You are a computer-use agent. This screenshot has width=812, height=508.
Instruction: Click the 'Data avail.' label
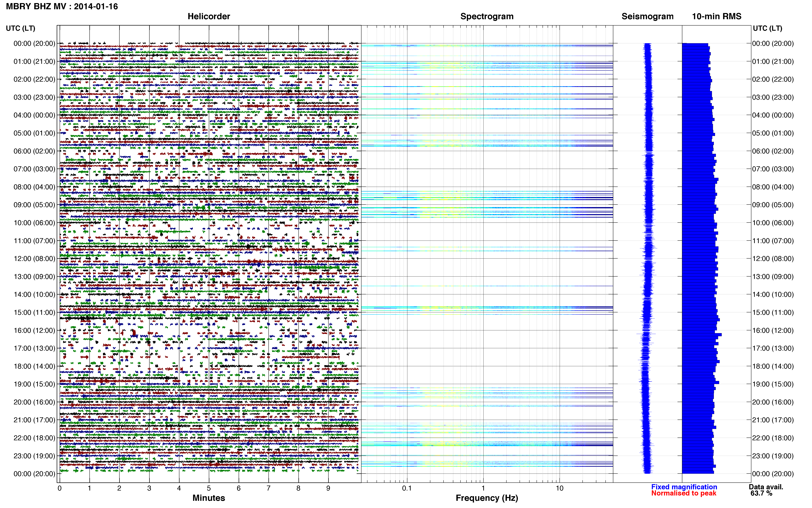pyautogui.click(x=766, y=487)
